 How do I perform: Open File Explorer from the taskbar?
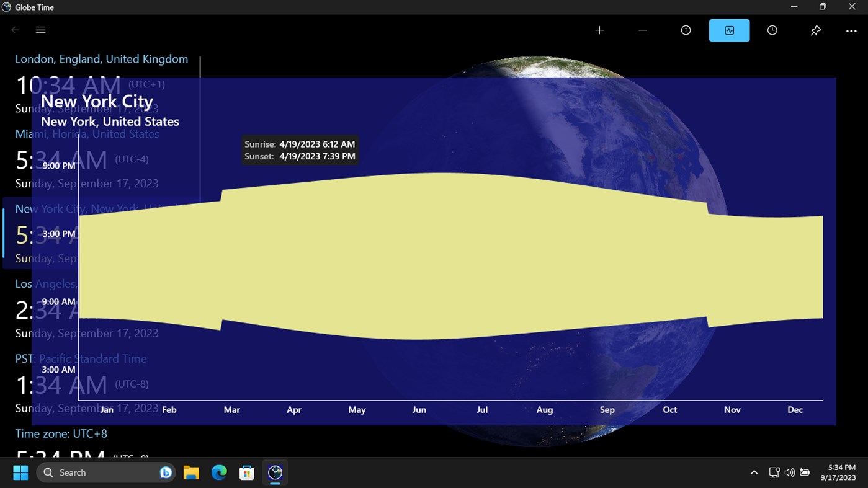click(x=191, y=472)
